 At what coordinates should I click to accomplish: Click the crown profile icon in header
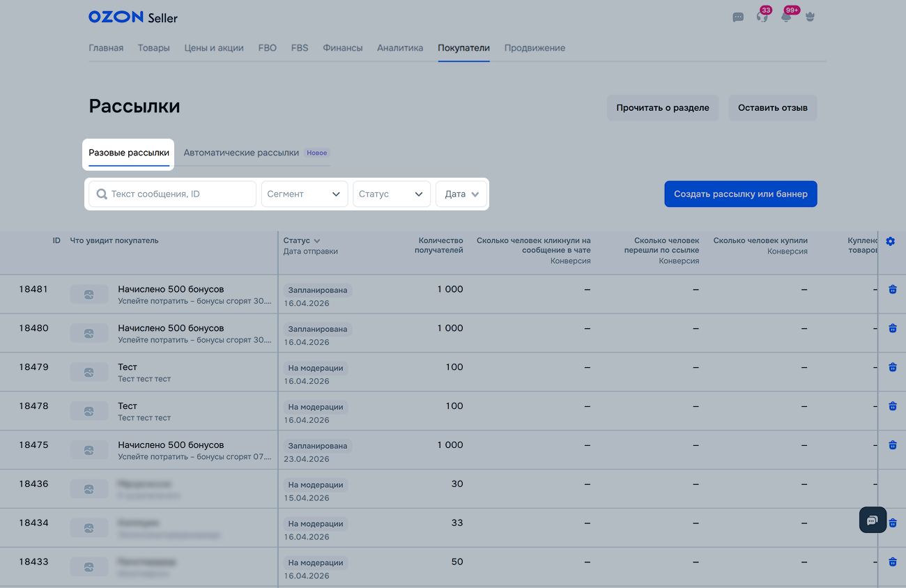pos(810,17)
